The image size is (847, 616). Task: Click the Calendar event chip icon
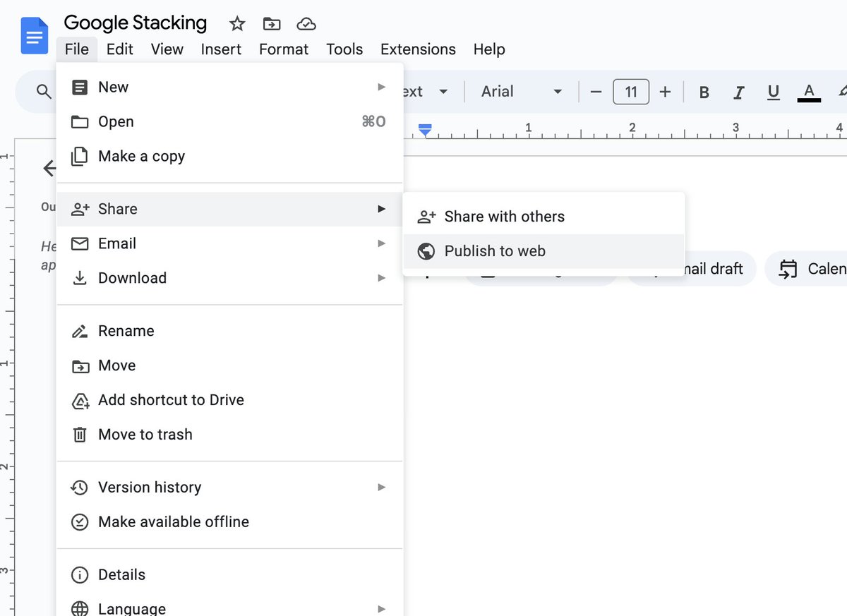tap(788, 269)
